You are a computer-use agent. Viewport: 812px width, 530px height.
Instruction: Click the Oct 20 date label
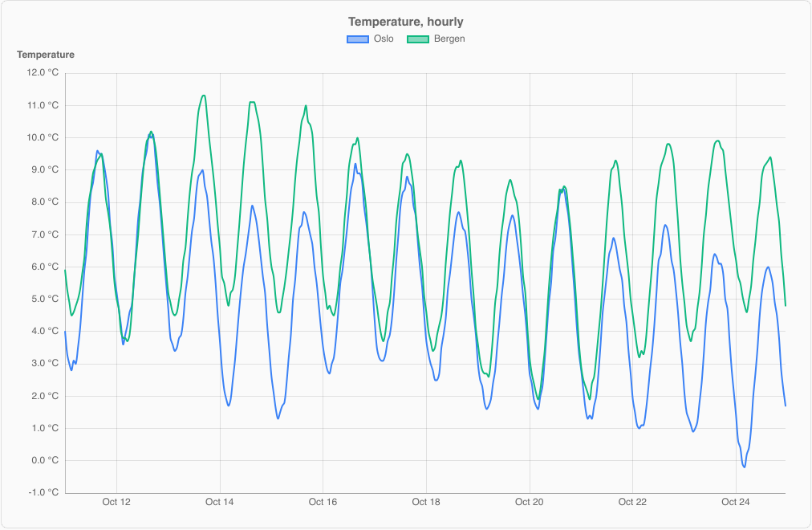(530, 502)
